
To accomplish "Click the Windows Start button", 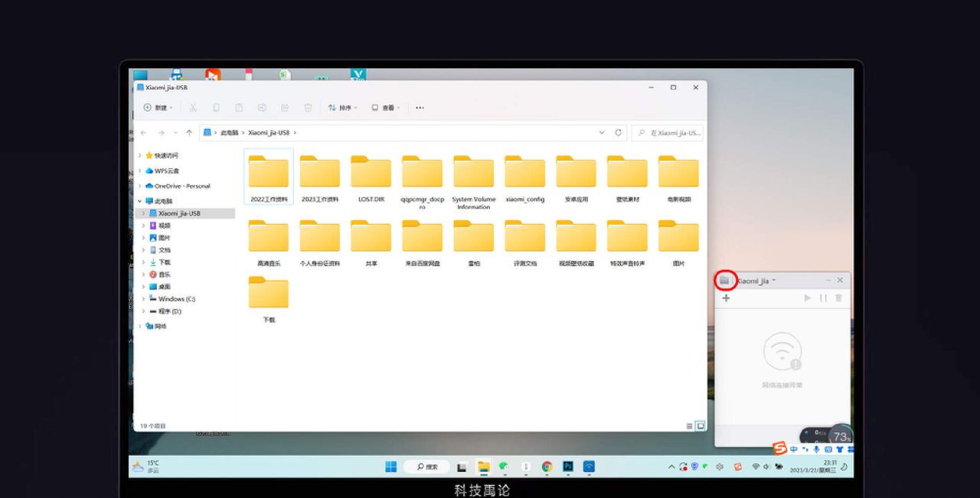I will 391,467.
